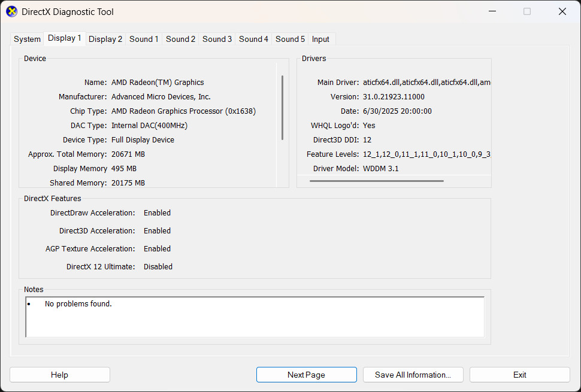This screenshot has height=392, width=581.
Task: Click the Help button
Action: 60,375
